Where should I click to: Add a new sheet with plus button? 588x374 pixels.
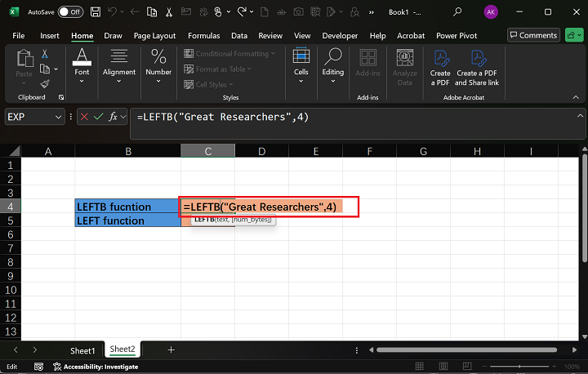(x=171, y=350)
